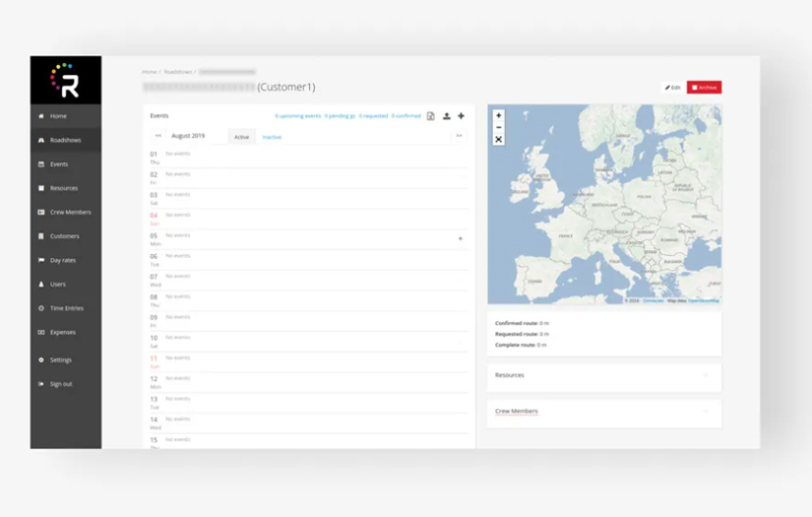Add a new event with plus icon
This screenshot has height=517, width=812.
[x=461, y=116]
